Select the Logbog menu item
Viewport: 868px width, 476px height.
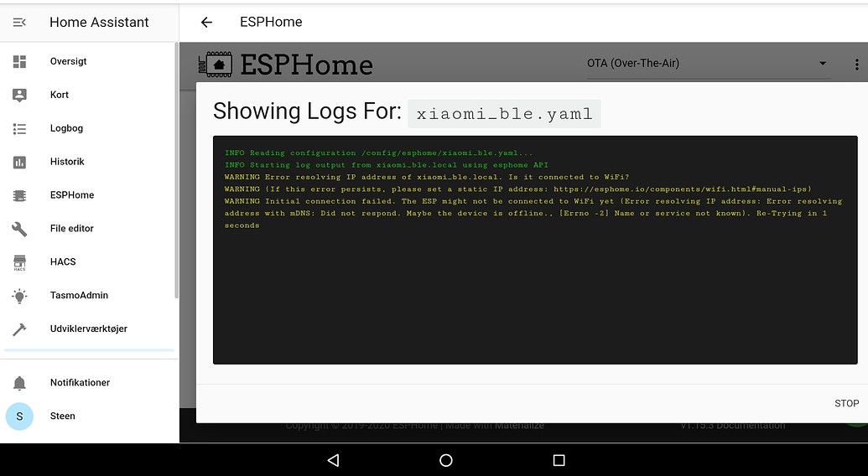click(x=89, y=129)
